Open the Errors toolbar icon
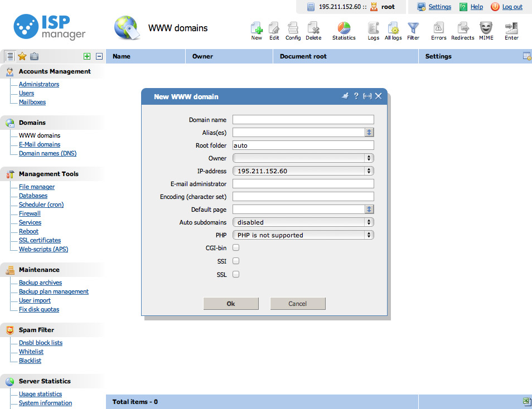This screenshot has width=532, height=409. coord(438,28)
